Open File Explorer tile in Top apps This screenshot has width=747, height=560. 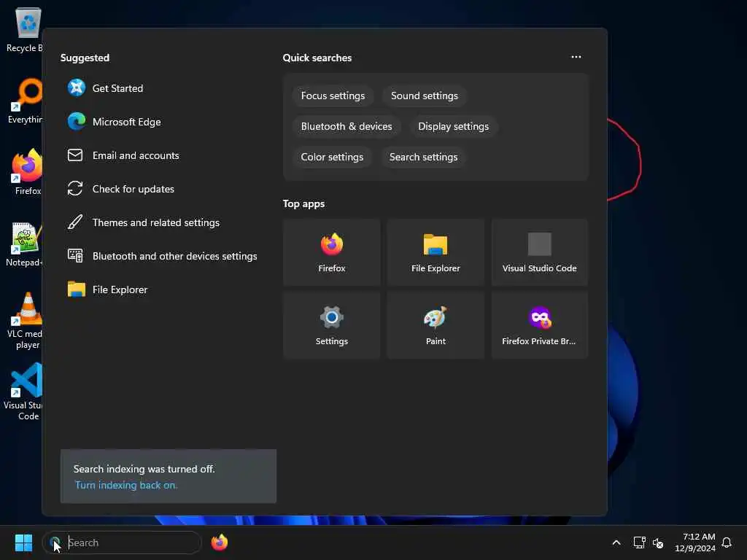(436, 252)
